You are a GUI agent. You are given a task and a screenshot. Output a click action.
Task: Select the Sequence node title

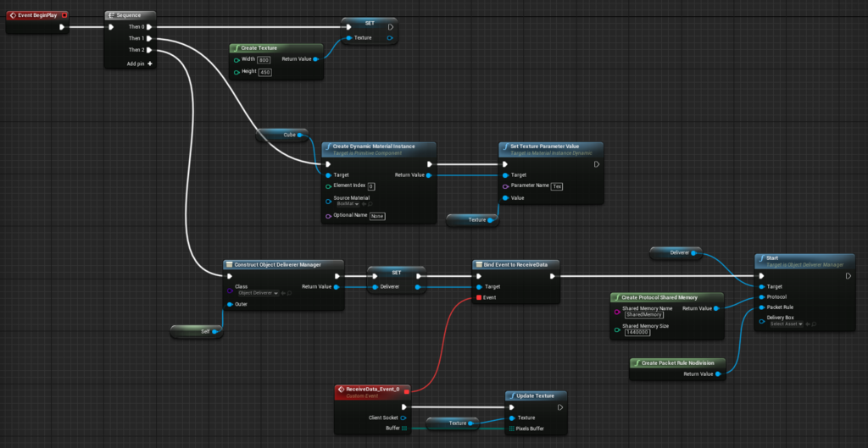(x=129, y=15)
